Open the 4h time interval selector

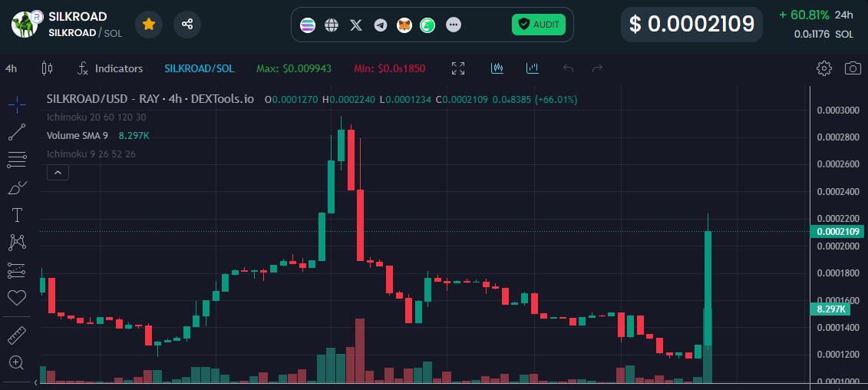tap(11, 68)
